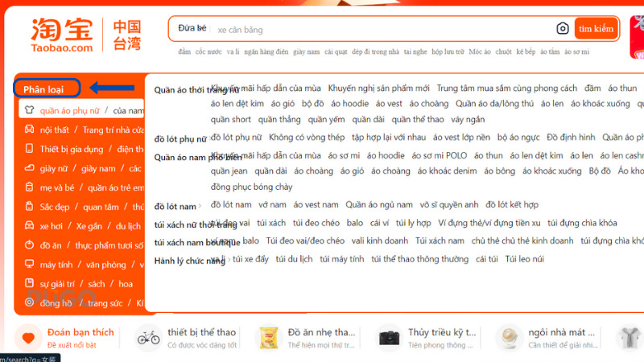The image size is (644, 362).
Task: Open the Đứa bé search type selector
Action: [x=194, y=29]
